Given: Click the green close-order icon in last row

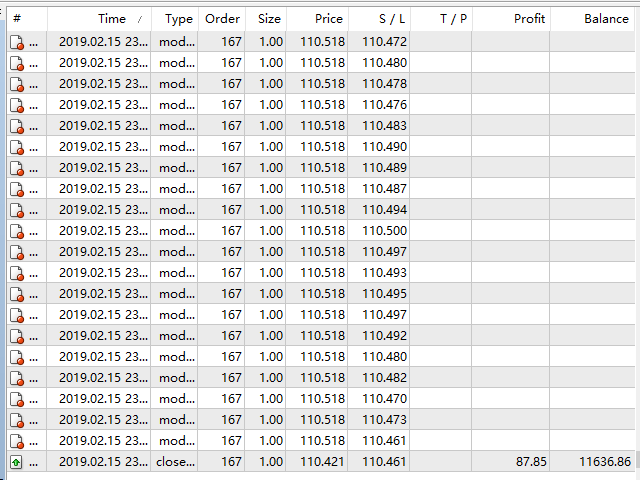Looking at the screenshot, I should click(16, 462).
